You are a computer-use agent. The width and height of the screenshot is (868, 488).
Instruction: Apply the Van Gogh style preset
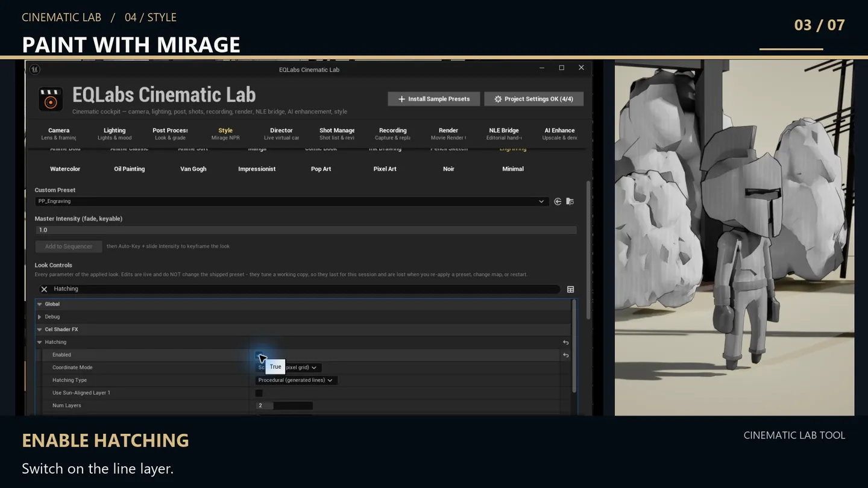tap(193, 169)
